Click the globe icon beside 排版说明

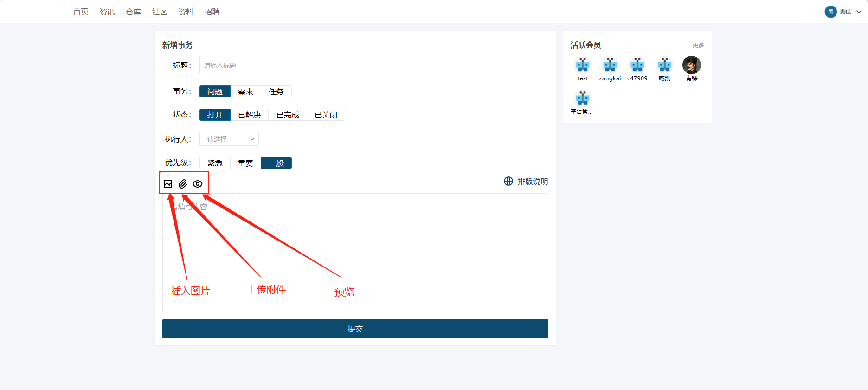508,181
